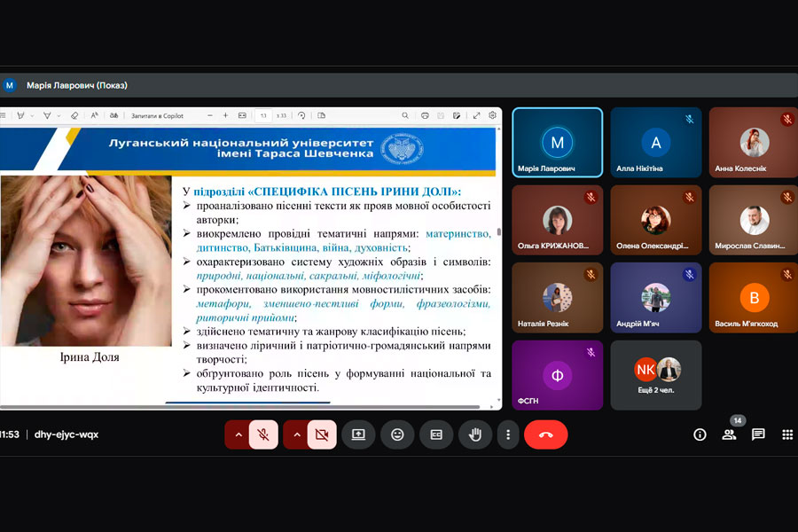798x532 pixels.
Task: Select Марія Лаврович participant tile
Action: [x=558, y=143]
